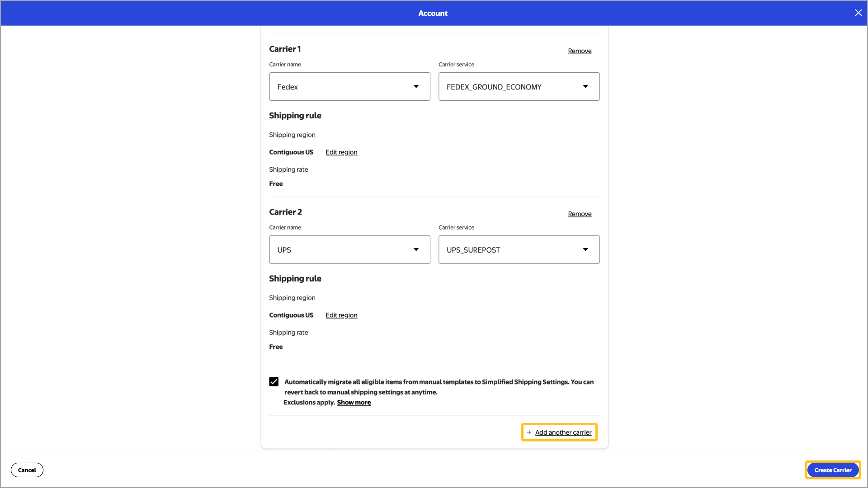This screenshot has height=488, width=868.
Task: Edit region for Carrier 2 shipping rule
Action: (x=341, y=315)
